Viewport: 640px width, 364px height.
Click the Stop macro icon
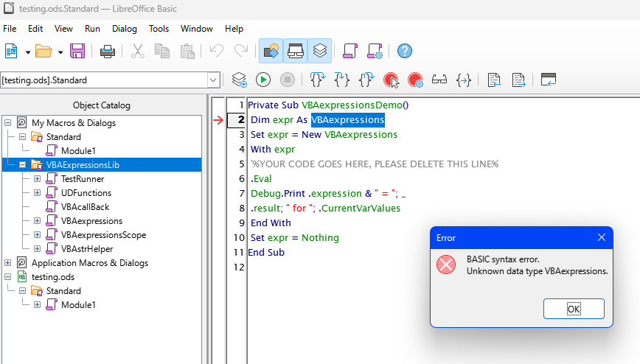coord(288,80)
